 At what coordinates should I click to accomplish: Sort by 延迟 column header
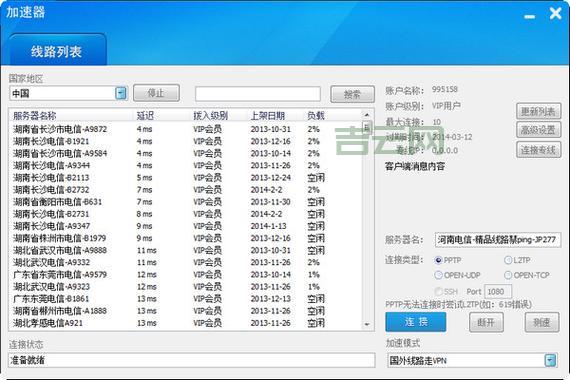(x=145, y=116)
